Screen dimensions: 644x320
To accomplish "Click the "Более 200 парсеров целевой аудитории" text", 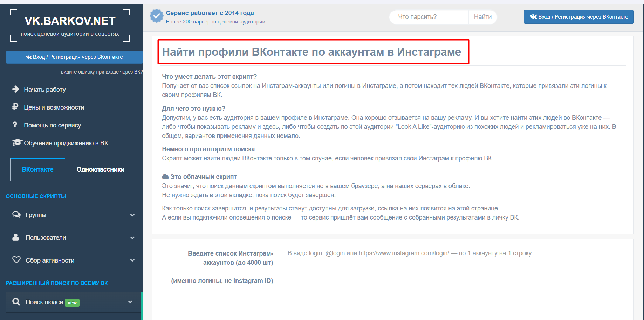I will (215, 22).
